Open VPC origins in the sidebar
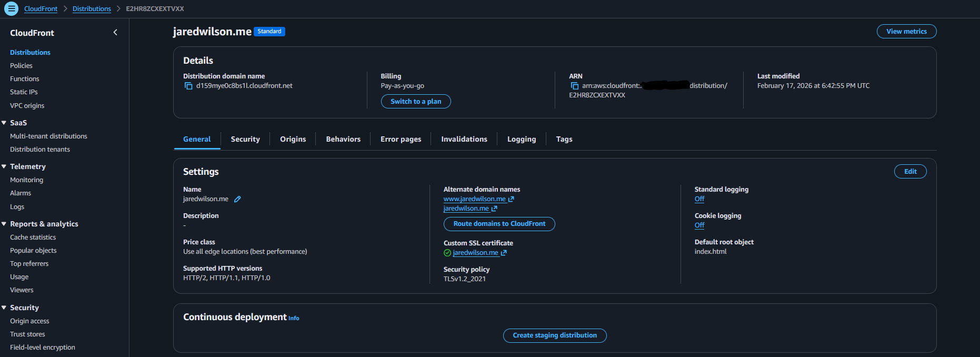Viewport: 980px width, 357px height. pos(27,106)
